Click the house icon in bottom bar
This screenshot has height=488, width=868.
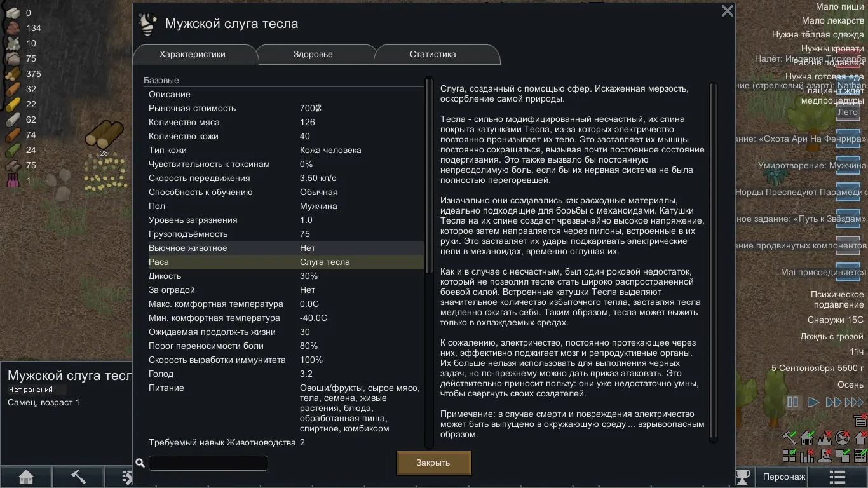pos(26,477)
